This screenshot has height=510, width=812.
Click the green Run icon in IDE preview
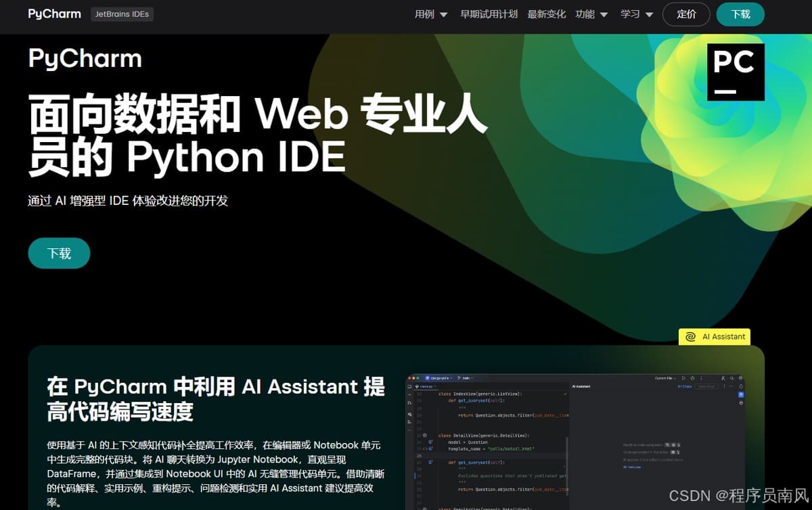click(683, 378)
